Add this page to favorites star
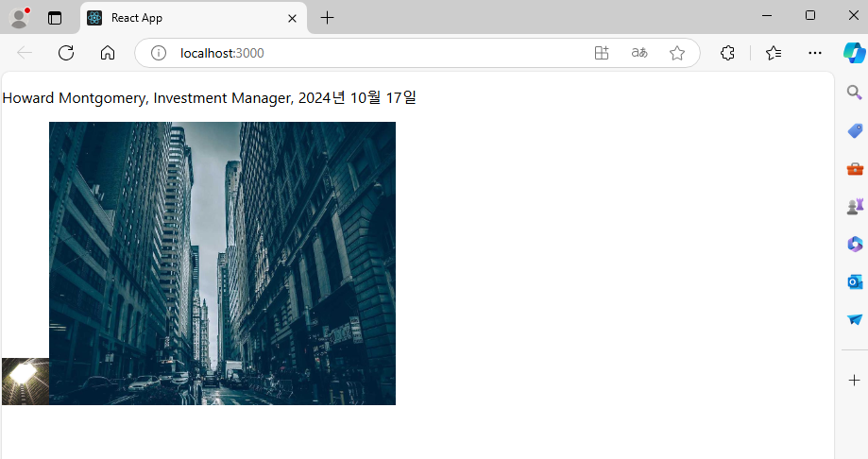The height and width of the screenshot is (459, 868). coord(676,53)
